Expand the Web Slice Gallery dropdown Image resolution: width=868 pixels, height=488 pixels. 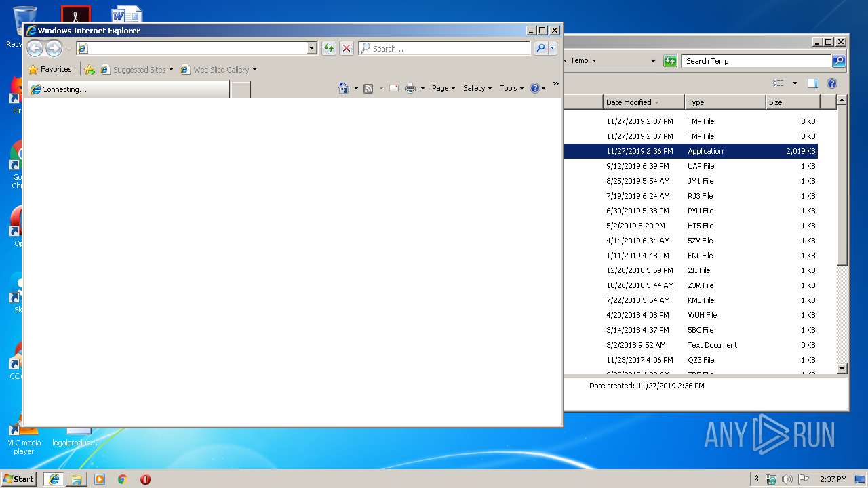254,70
